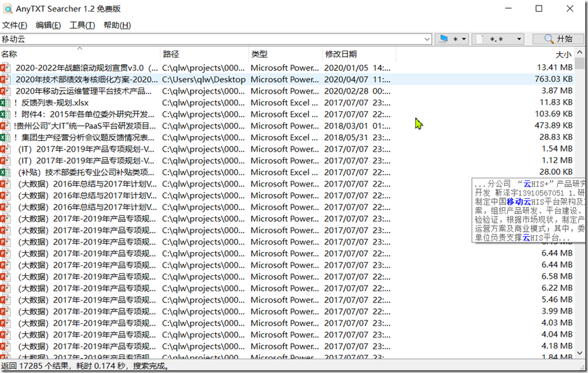Open the 帮助(H) menu
The image size is (588, 373).
[x=117, y=25]
